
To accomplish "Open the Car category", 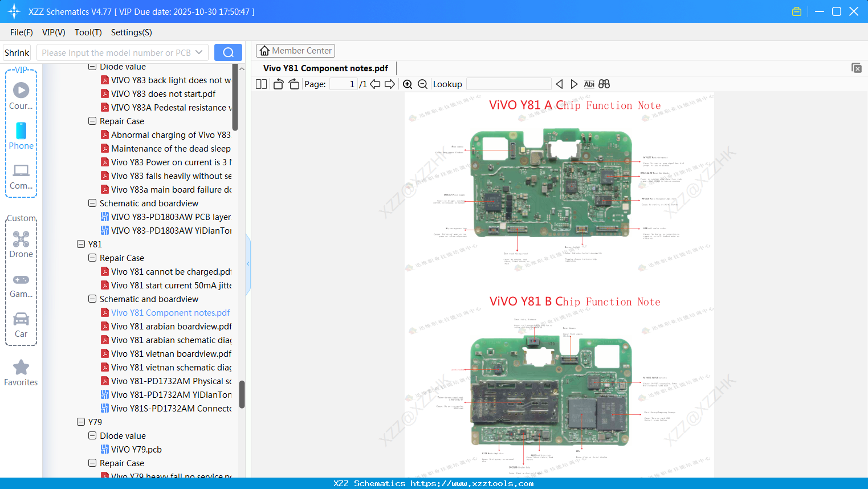I will tap(21, 325).
